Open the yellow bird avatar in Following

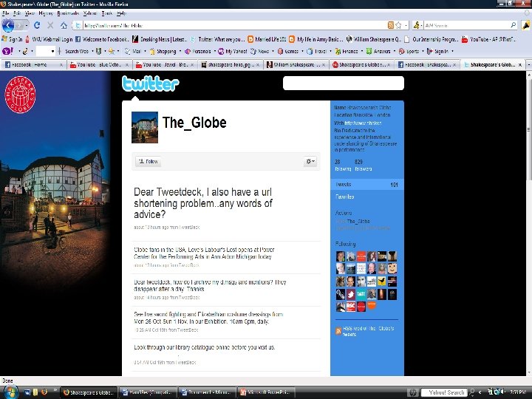[382, 282]
